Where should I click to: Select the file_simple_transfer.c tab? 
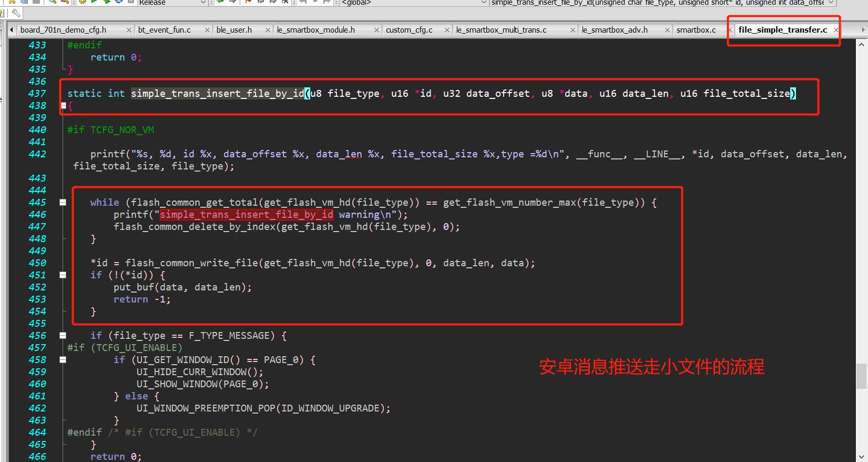tap(782, 30)
